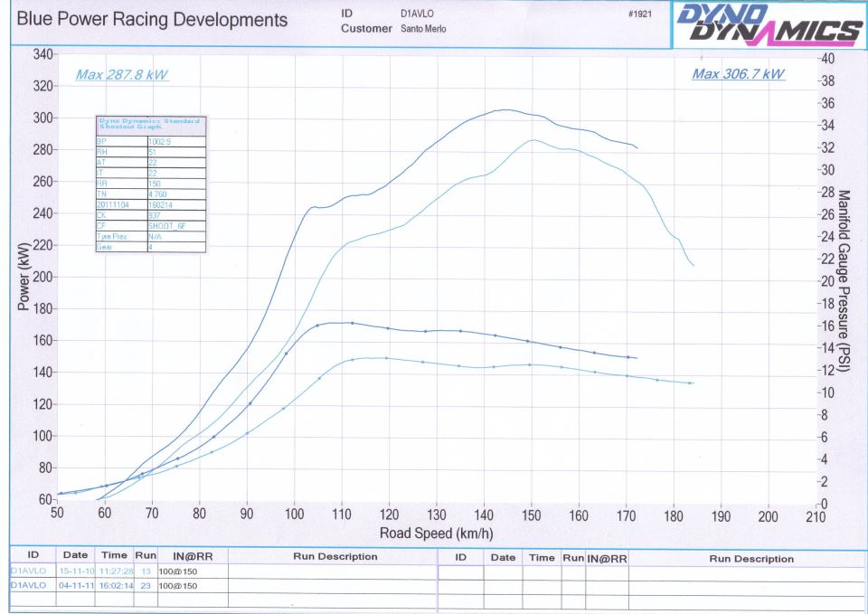Click the shootout info box header
This screenshot has width=868, height=614.
coord(151,126)
